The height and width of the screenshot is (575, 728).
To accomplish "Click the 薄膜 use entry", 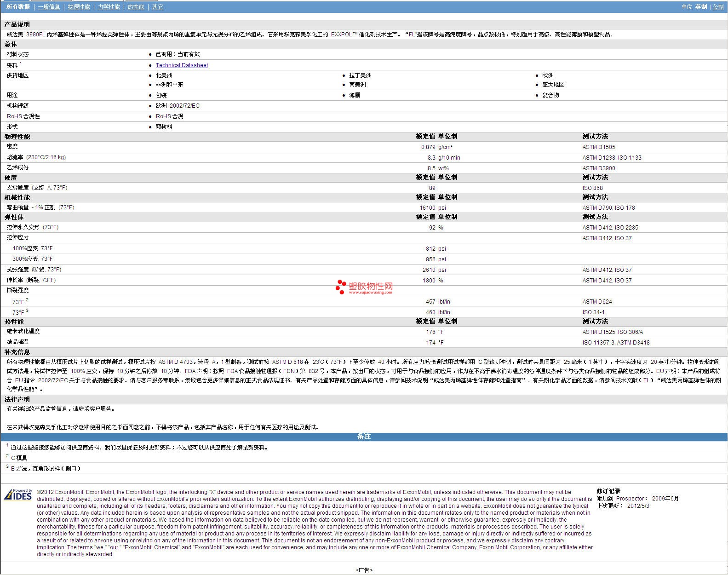I will (355, 95).
